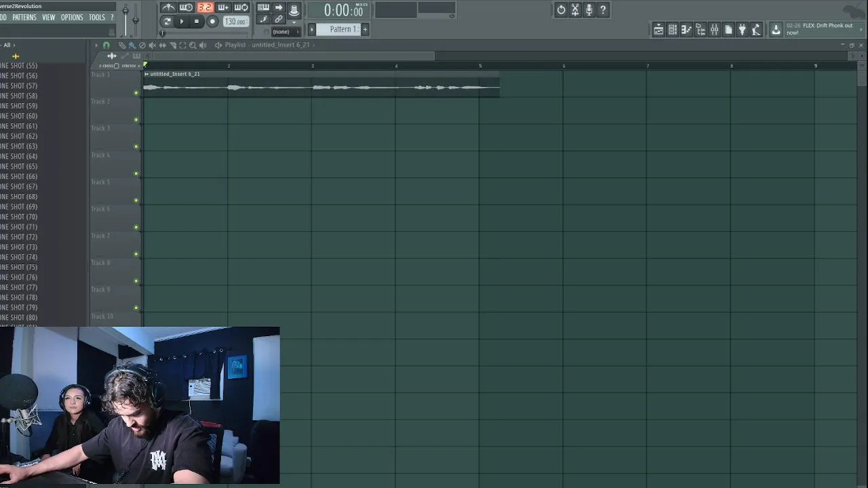Image resolution: width=868 pixels, height=488 pixels.
Task: Toggle loop recording icon
Action: tap(241, 7)
